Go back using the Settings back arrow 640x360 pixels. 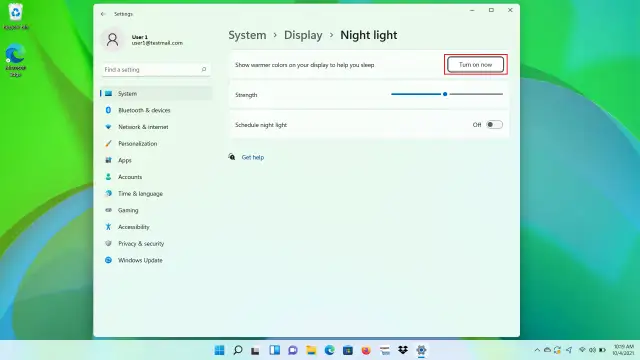(x=103, y=14)
